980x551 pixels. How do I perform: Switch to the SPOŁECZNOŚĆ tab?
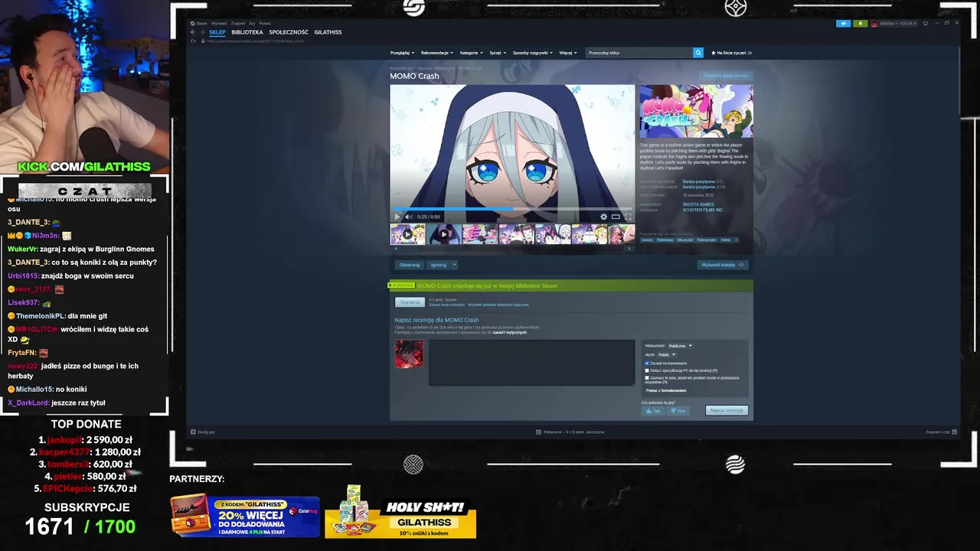[289, 32]
